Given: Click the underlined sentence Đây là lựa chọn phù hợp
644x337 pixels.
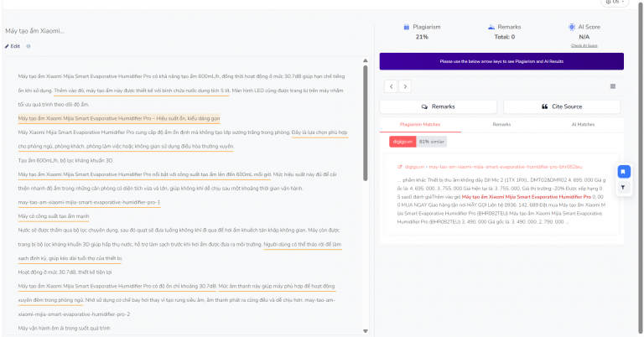Looking at the screenshot, I should point(319,132).
